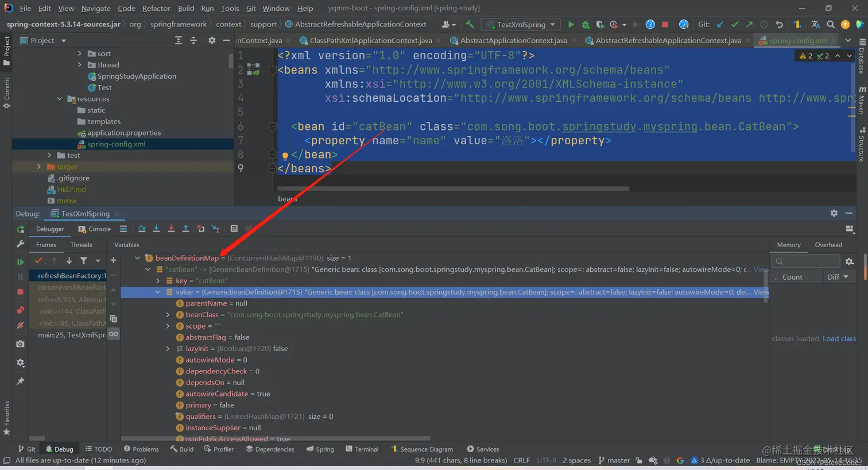
Task: Select spring-config.xml in the Project tree
Action: coord(117,144)
